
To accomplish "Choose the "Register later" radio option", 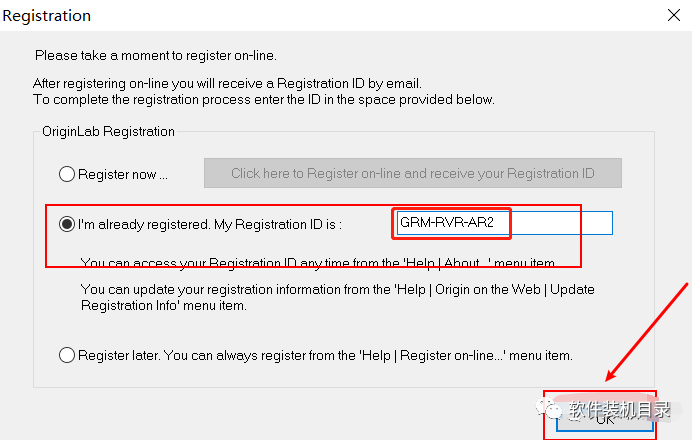I will coord(67,355).
